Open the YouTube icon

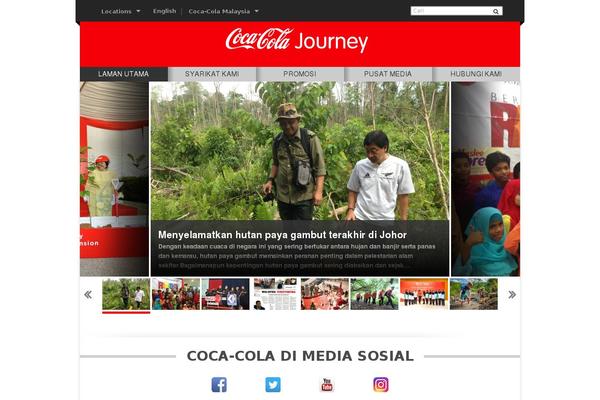[327, 384]
